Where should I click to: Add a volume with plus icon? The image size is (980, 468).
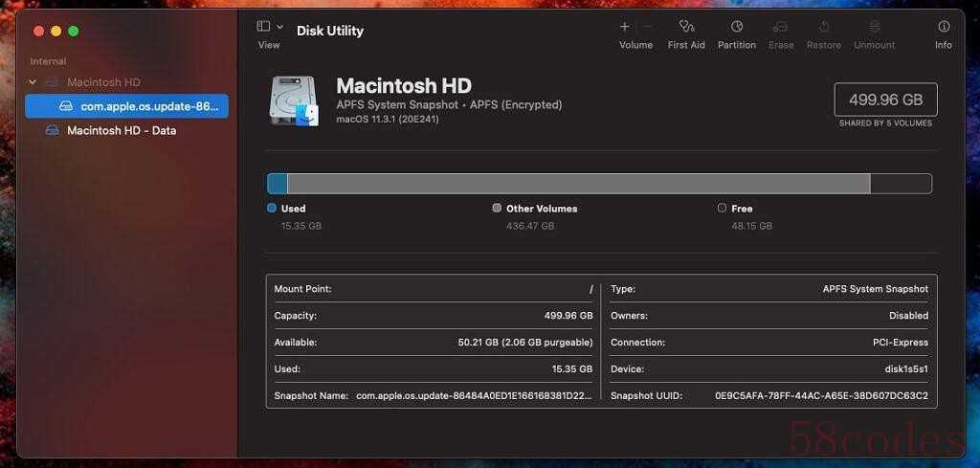625,27
